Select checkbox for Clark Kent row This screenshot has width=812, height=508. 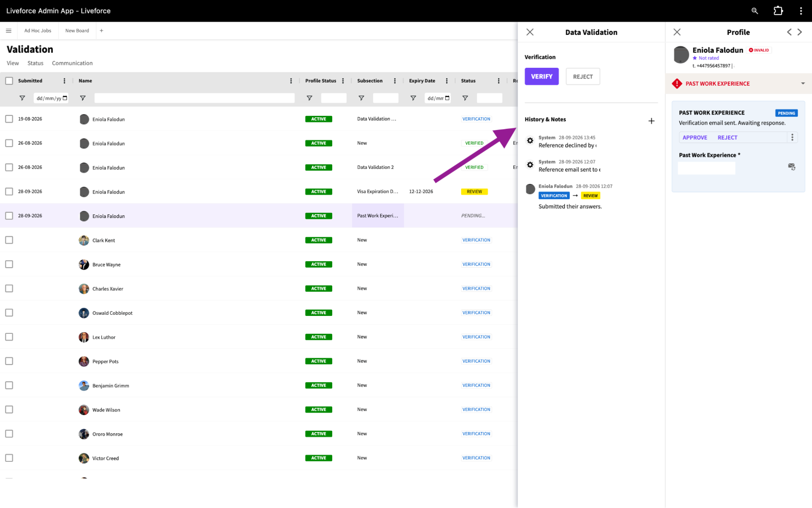coord(9,240)
